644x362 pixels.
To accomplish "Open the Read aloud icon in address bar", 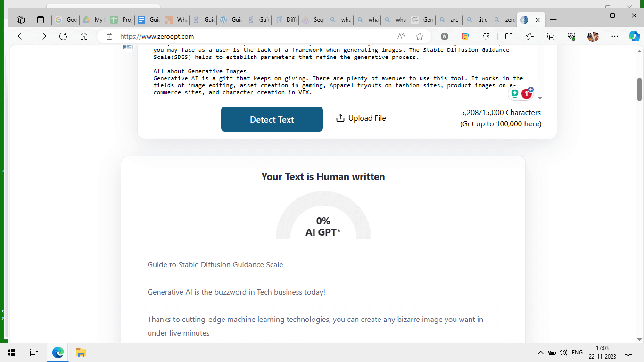I will tap(401, 36).
